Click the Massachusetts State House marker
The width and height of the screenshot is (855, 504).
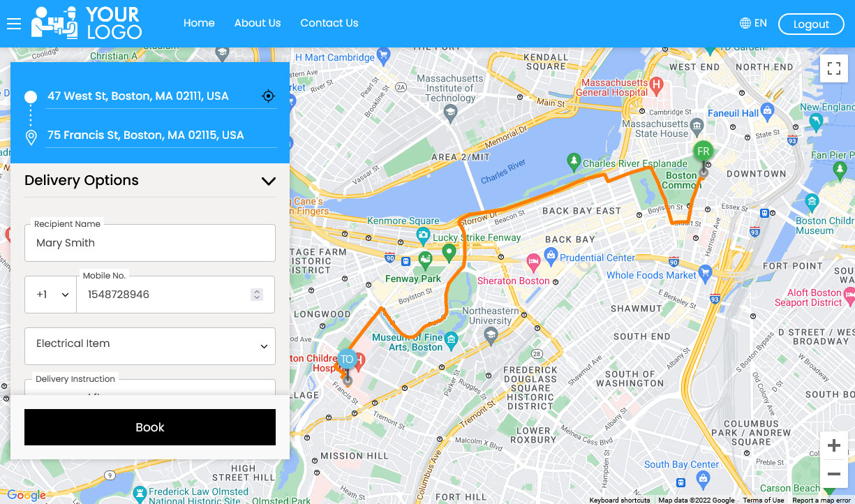(697, 128)
